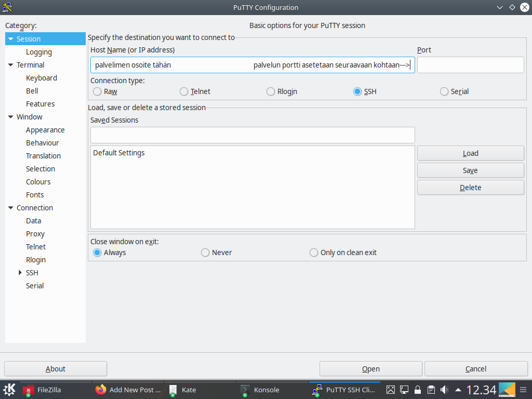This screenshot has height=399, width=532.
Task: Set close window on exit to Never
Action: 217,253
